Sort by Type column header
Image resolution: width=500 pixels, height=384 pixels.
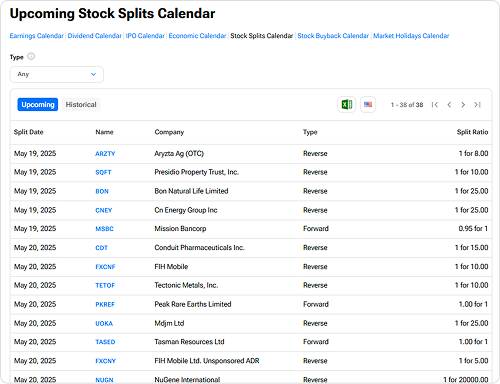coord(310,132)
